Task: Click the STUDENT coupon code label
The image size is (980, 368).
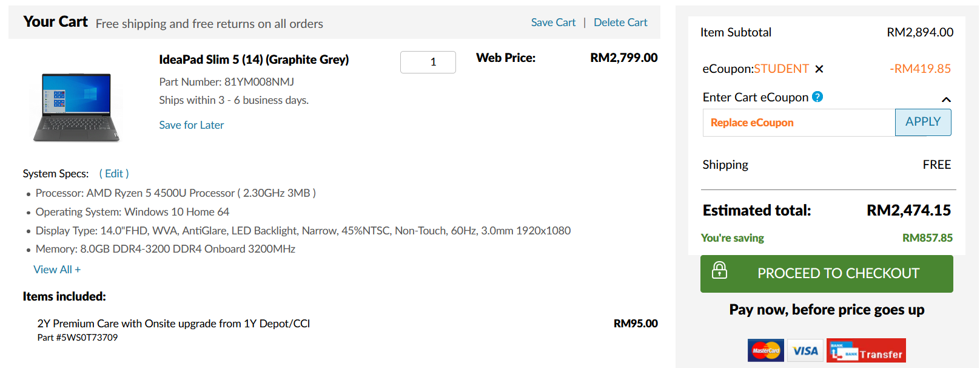Action: [x=782, y=69]
